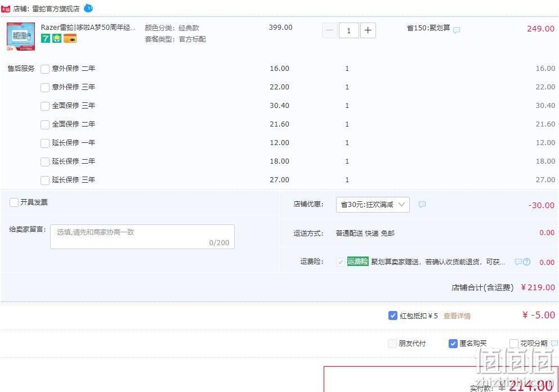Open the 省30元:狂欢满减 store discount dropdown

(373, 204)
